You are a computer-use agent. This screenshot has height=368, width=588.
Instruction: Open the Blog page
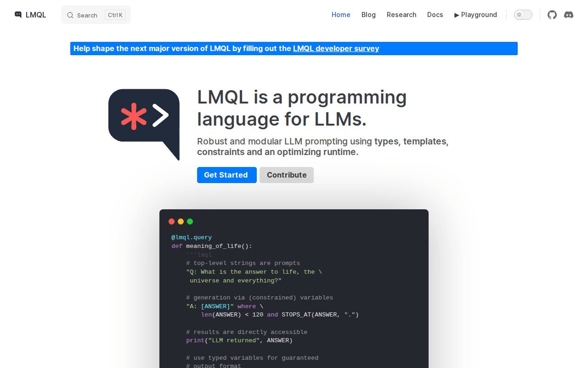pos(368,15)
